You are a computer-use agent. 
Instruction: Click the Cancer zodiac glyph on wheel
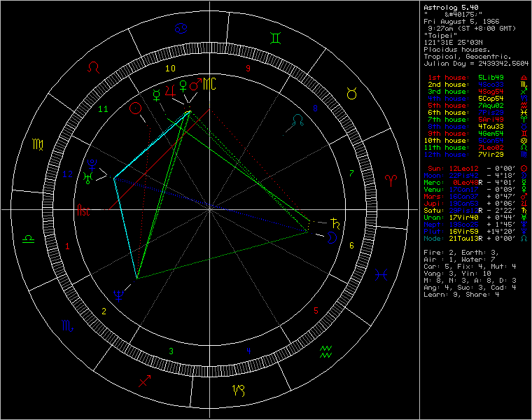pos(181,28)
